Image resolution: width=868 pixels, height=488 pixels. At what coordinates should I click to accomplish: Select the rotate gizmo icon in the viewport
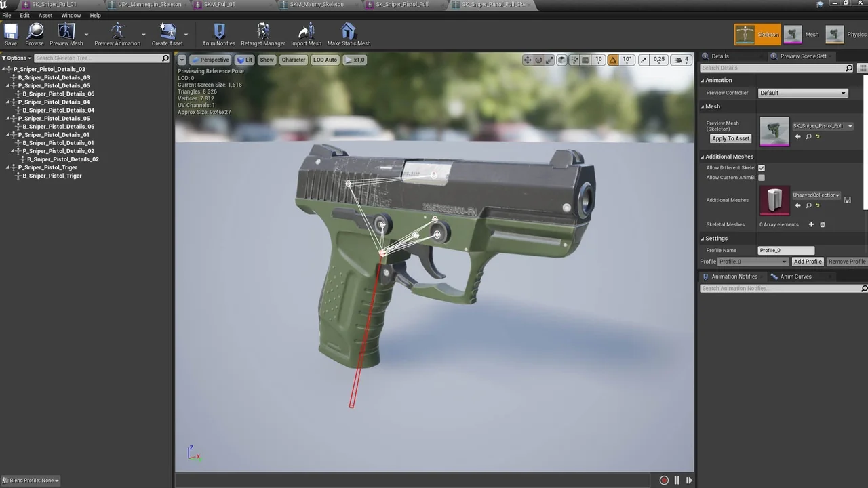click(538, 60)
